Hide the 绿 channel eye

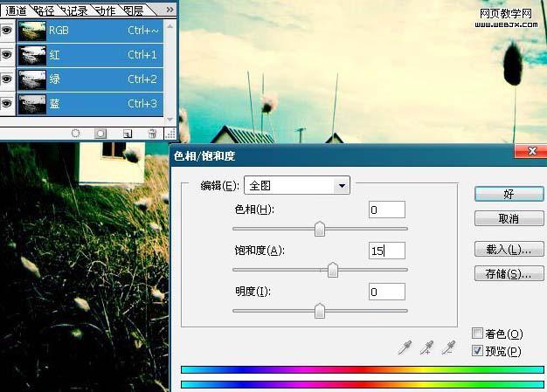click(x=7, y=79)
